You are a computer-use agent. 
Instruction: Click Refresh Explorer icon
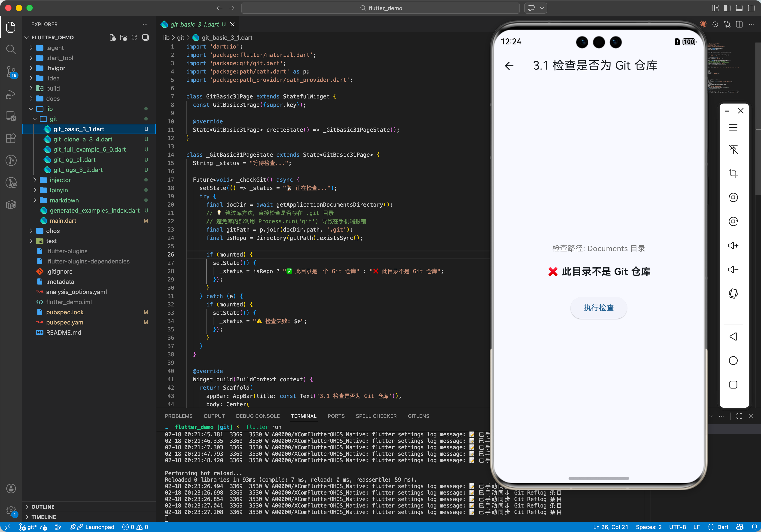coord(134,37)
